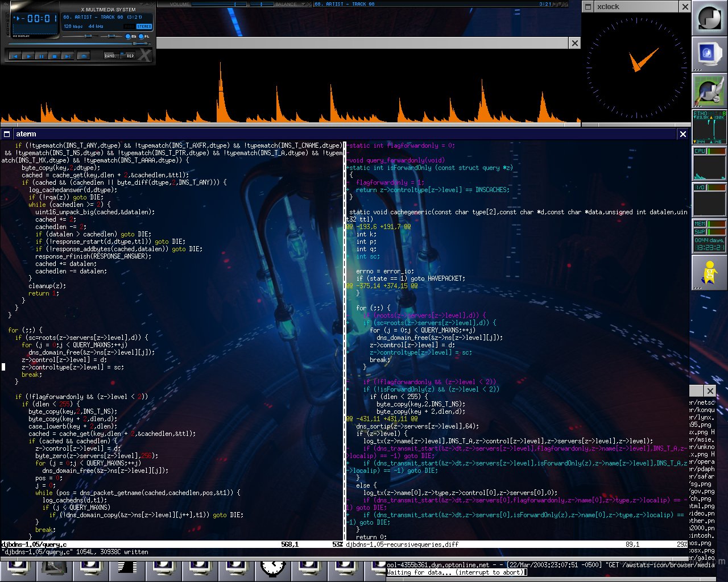Click the ETH0 network monitor applet
Screen dimensions: 728x582
point(709,127)
